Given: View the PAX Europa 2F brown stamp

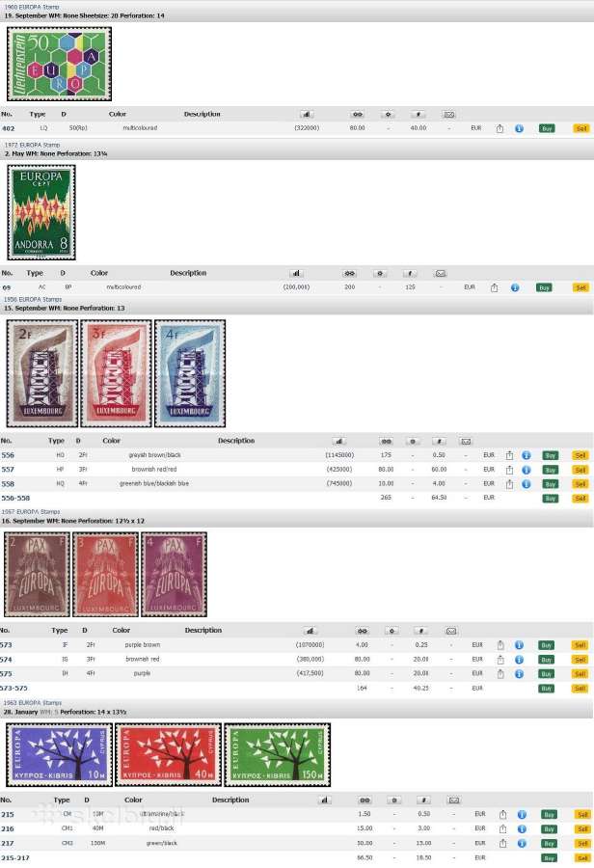Looking at the screenshot, I should [37, 575].
